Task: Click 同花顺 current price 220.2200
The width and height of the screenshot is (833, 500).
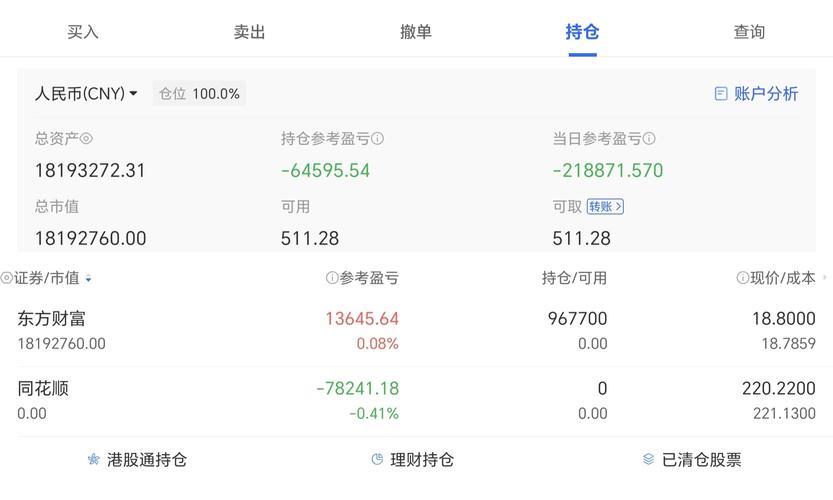Action: (779, 388)
